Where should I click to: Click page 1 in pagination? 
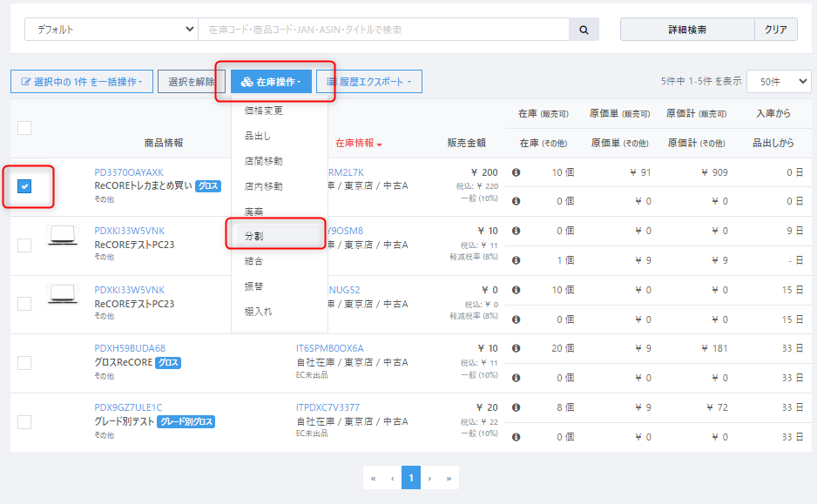click(411, 478)
